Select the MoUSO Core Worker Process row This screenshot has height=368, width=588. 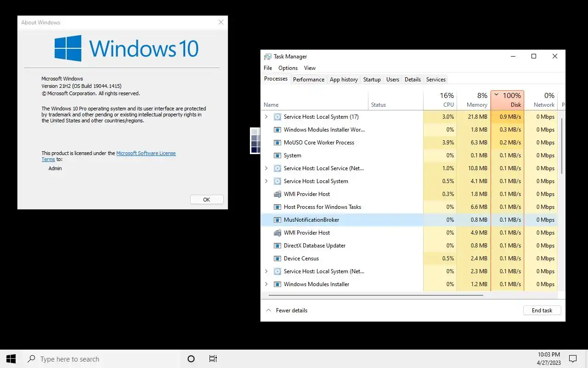[409, 143]
